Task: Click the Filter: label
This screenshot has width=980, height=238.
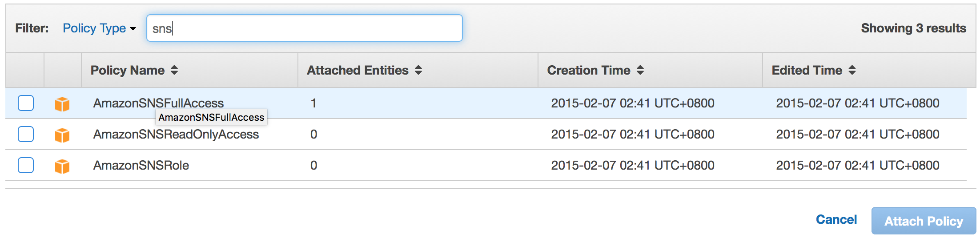Action: [x=32, y=28]
